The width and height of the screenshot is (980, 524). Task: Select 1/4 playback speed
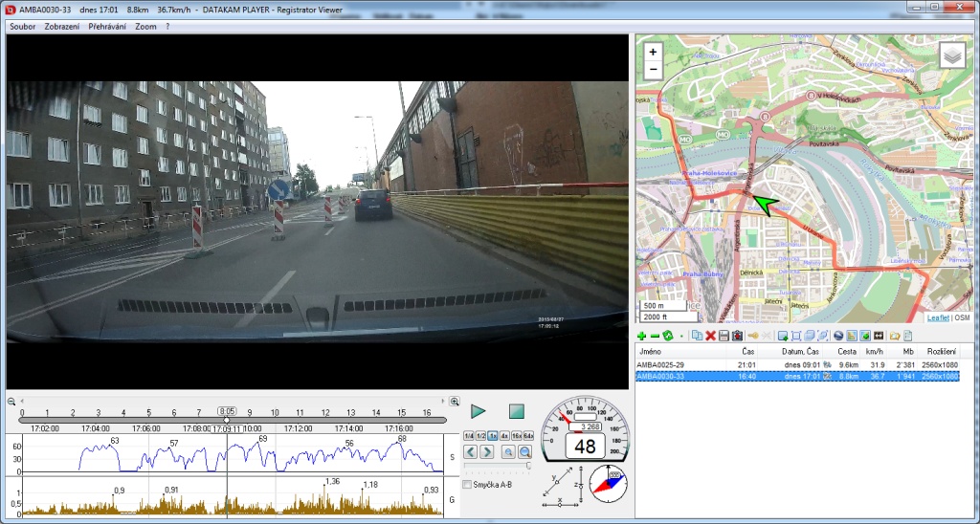tap(469, 435)
